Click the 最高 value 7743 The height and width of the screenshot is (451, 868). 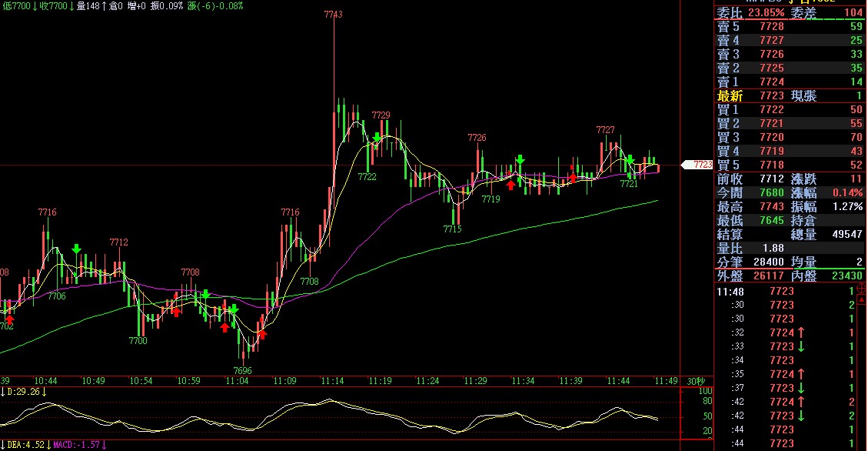coord(772,207)
